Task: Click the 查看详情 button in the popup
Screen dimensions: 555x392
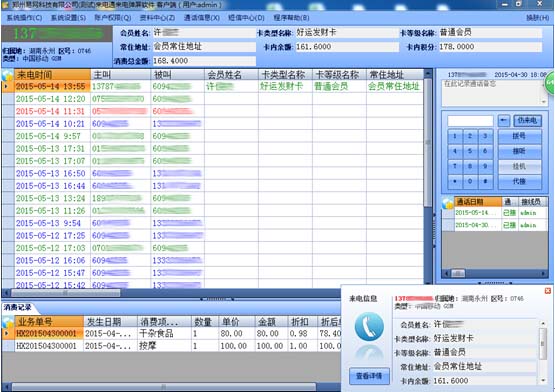Action: click(369, 376)
